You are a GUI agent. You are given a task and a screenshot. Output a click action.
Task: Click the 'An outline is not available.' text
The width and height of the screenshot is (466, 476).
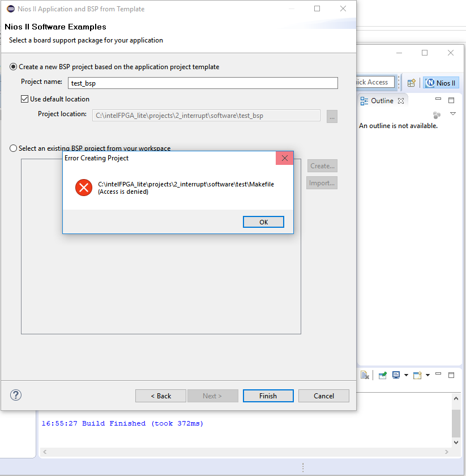(x=398, y=126)
